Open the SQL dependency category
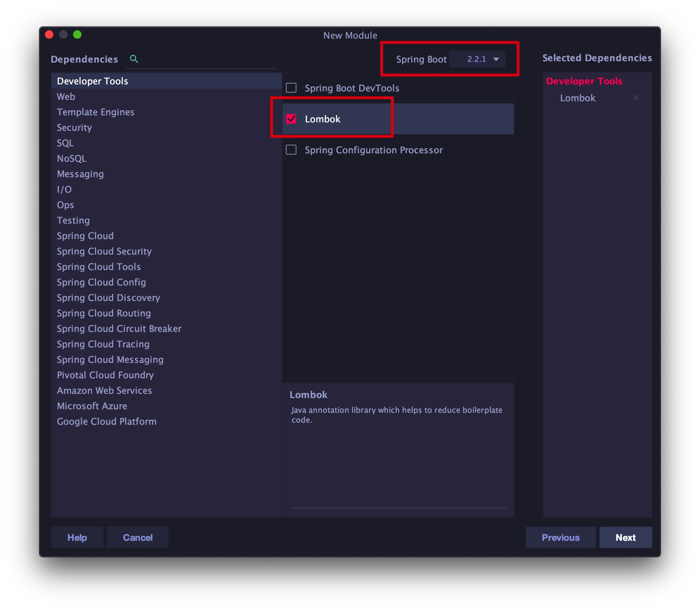The image size is (700, 609). tap(65, 143)
